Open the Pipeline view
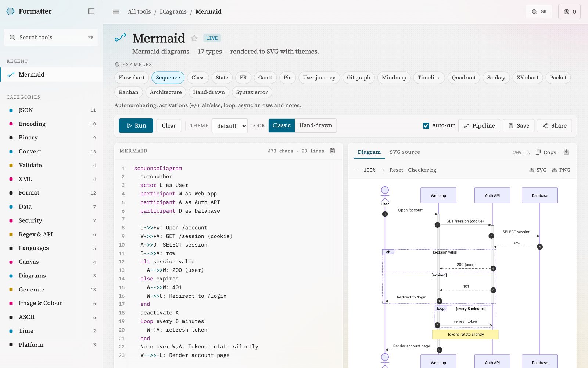 coord(479,126)
